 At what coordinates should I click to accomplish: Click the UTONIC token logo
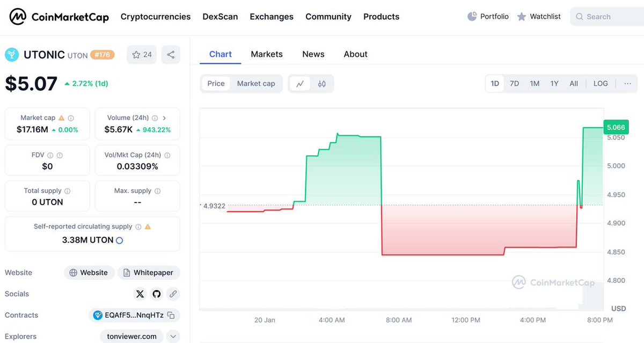11,55
